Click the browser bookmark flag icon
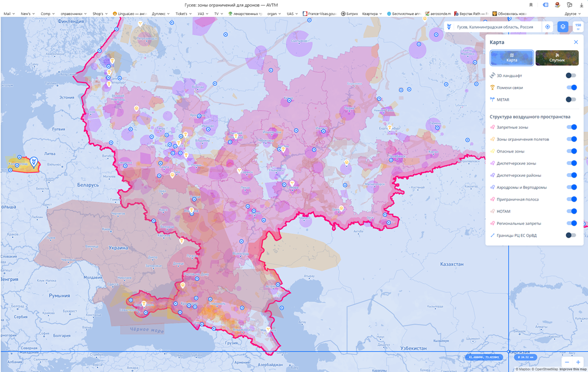 coord(531,5)
